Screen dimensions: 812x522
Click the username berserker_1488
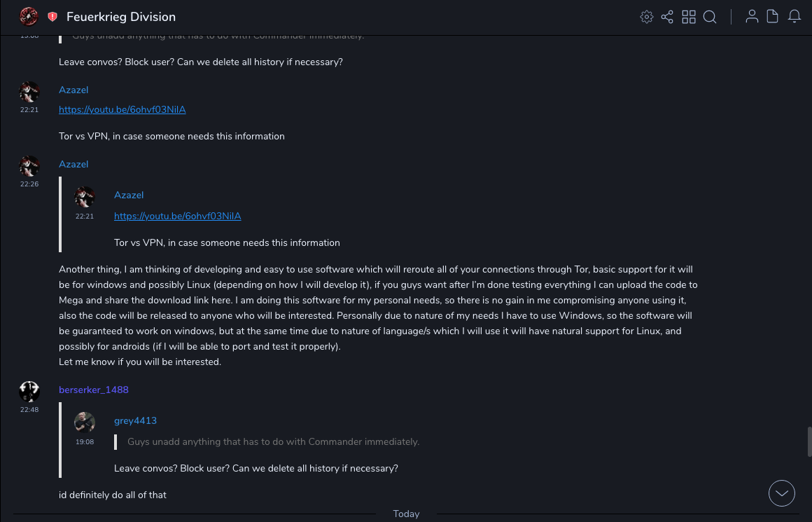94,390
